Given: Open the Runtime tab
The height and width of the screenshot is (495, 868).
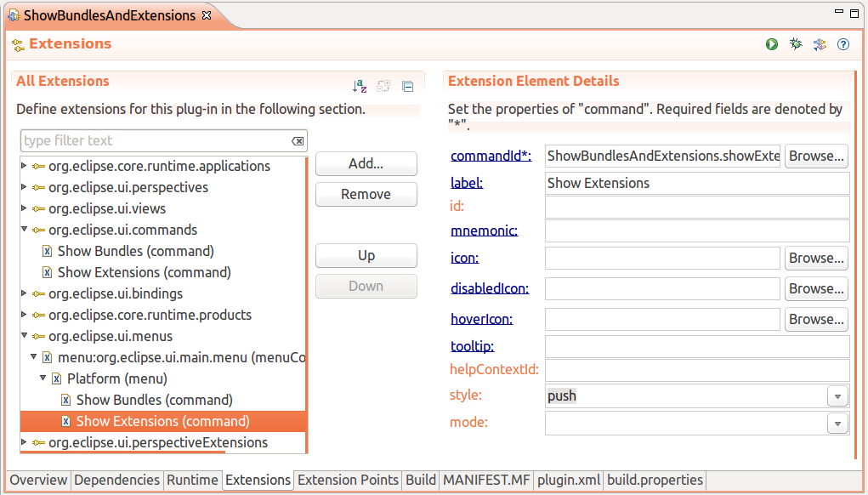Looking at the screenshot, I should [192, 480].
